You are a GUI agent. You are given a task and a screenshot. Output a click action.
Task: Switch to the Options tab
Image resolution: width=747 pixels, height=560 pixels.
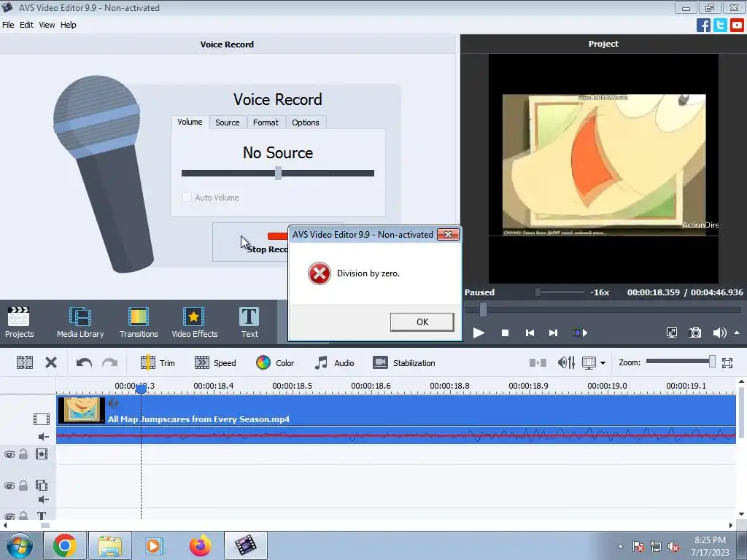click(306, 122)
